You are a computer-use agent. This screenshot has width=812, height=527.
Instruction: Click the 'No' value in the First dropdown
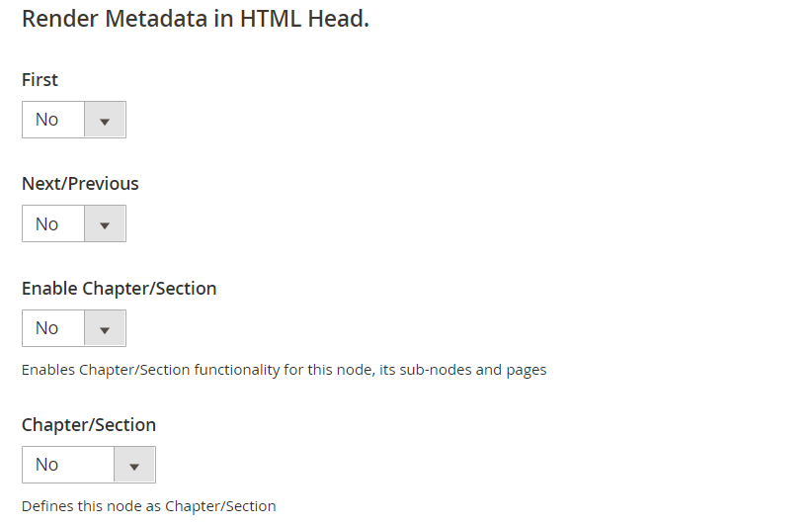click(46, 120)
